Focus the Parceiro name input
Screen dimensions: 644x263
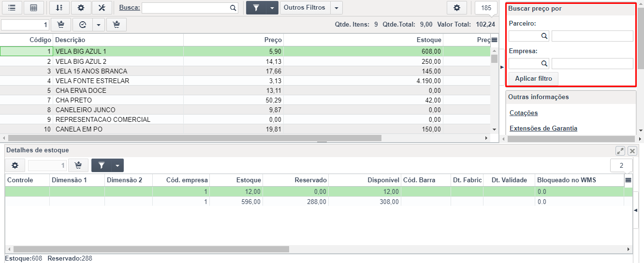(x=592, y=36)
